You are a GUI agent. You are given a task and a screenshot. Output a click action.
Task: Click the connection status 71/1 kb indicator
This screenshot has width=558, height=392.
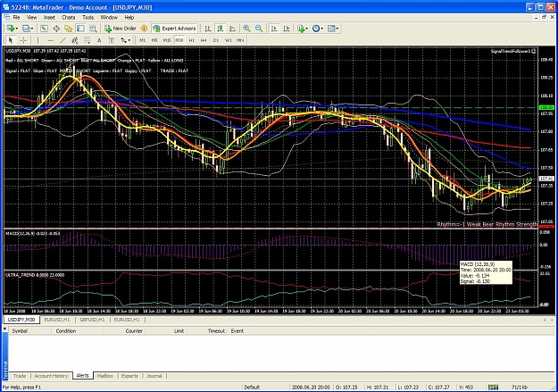pos(520,387)
